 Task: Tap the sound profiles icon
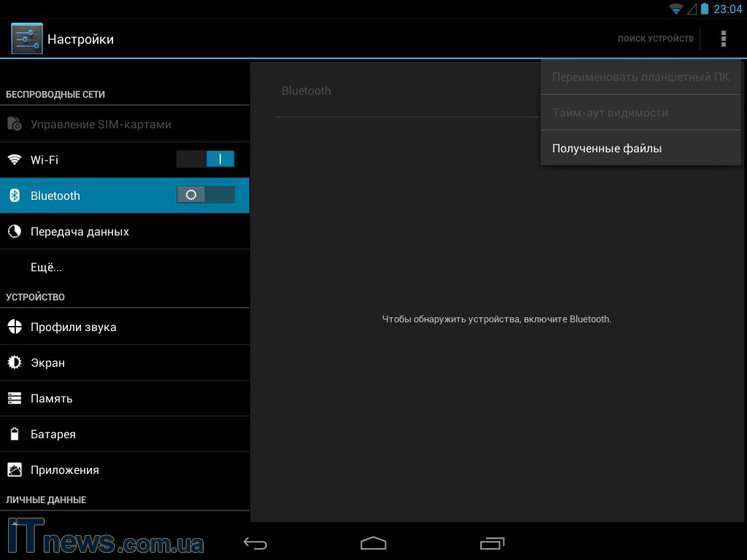15,327
